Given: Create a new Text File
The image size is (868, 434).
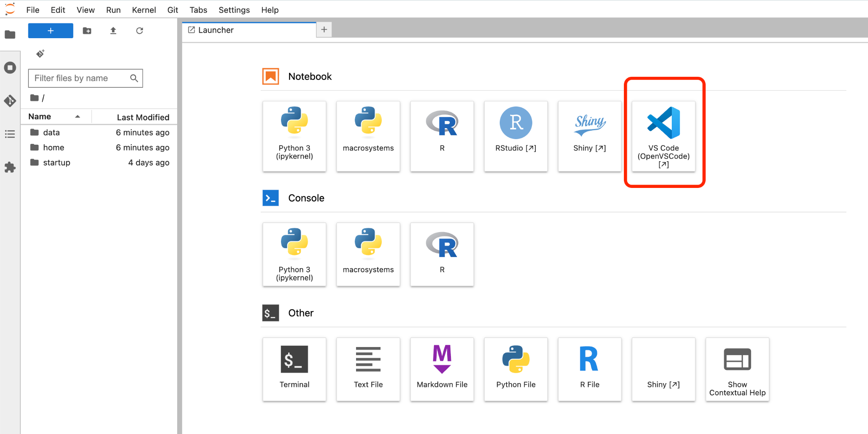Looking at the screenshot, I should pos(368,370).
